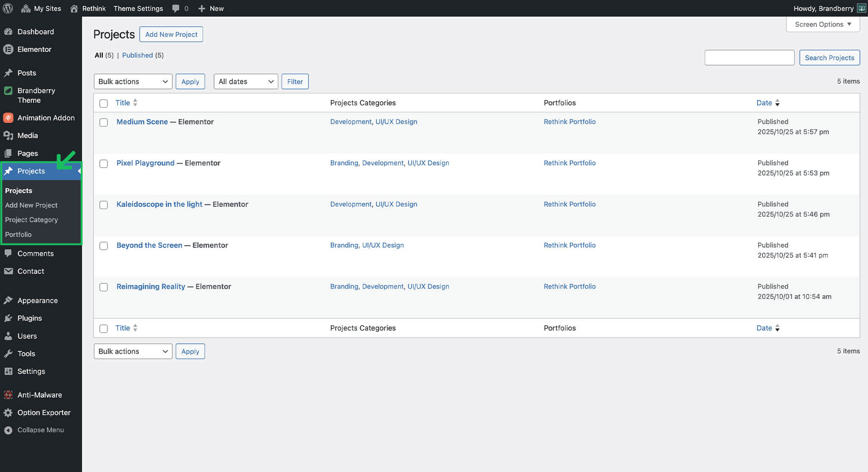Viewport: 868px width, 472px height.
Task: Click the Add New Project button
Action: pyautogui.click(x=171, y=34)
